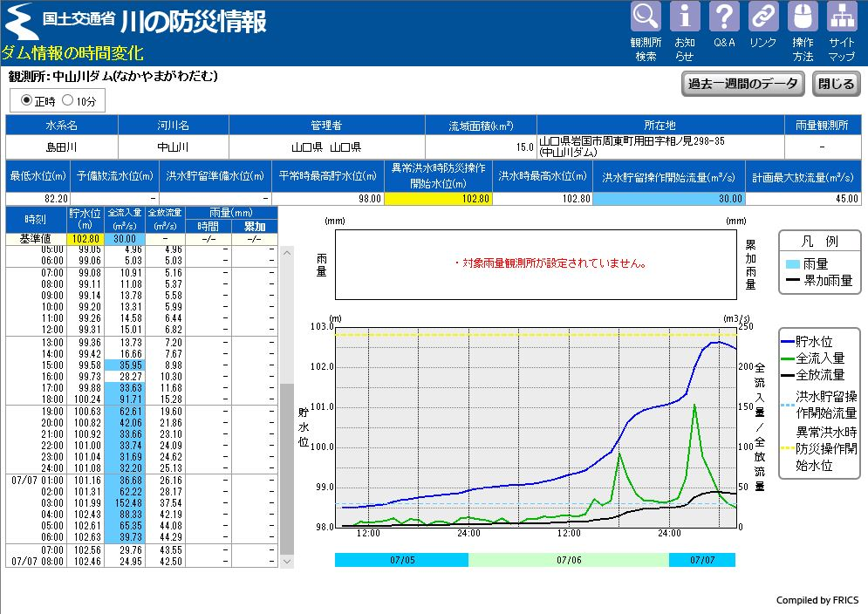Open the Q&A question mark icon
Image resolution: width=868 pixels, height=614 pixels.
point(724,17)
